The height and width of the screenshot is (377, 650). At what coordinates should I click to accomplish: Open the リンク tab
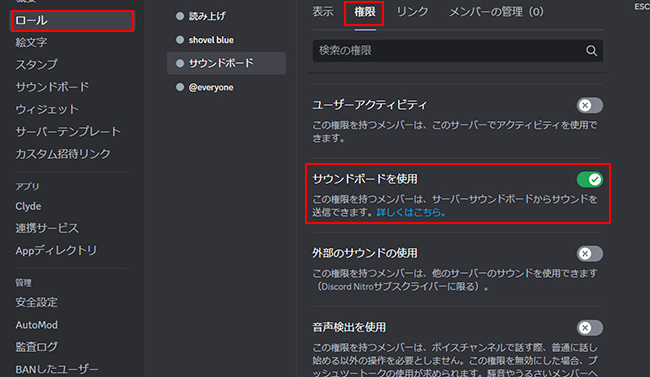(x=412, y=12)
